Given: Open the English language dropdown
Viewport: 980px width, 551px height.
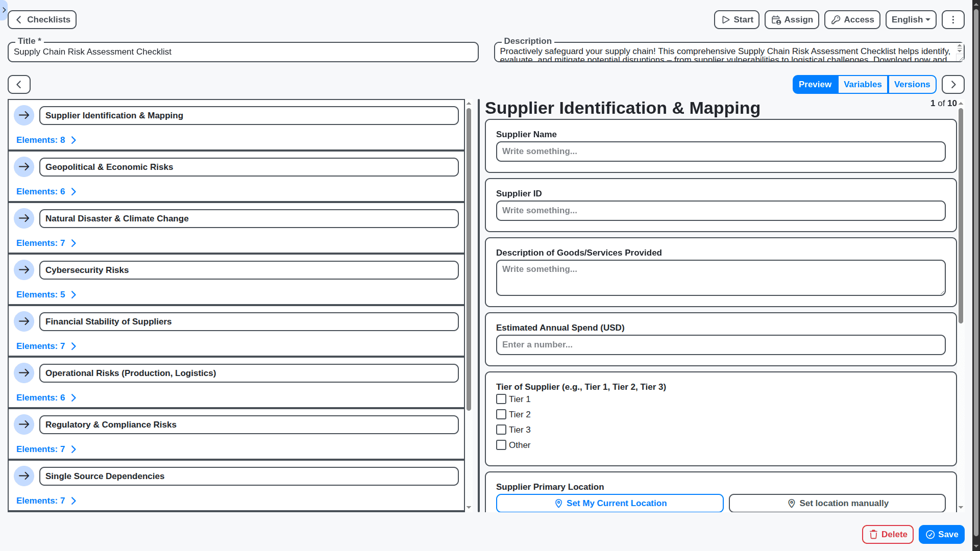Looking at the screenshot, I should pos(911,19).
